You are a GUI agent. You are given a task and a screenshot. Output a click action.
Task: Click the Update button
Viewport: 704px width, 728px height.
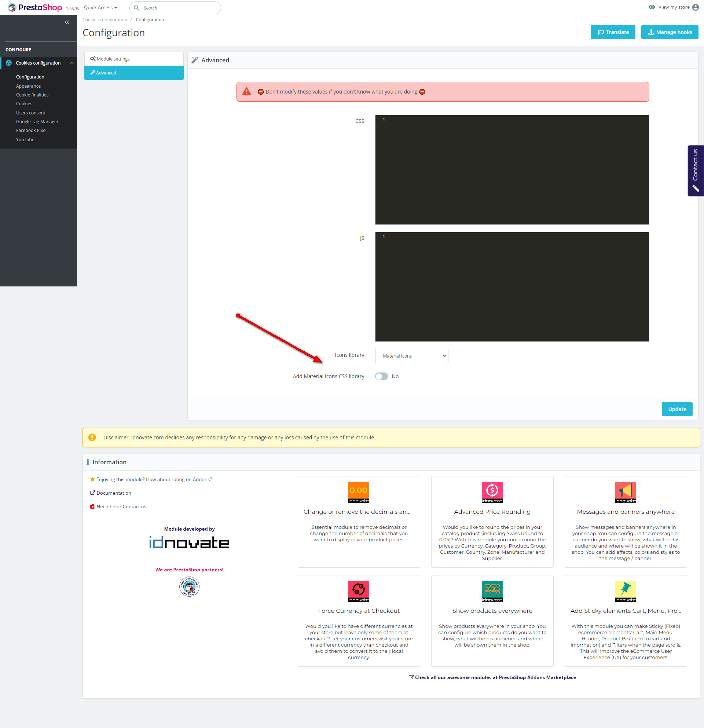676,409
